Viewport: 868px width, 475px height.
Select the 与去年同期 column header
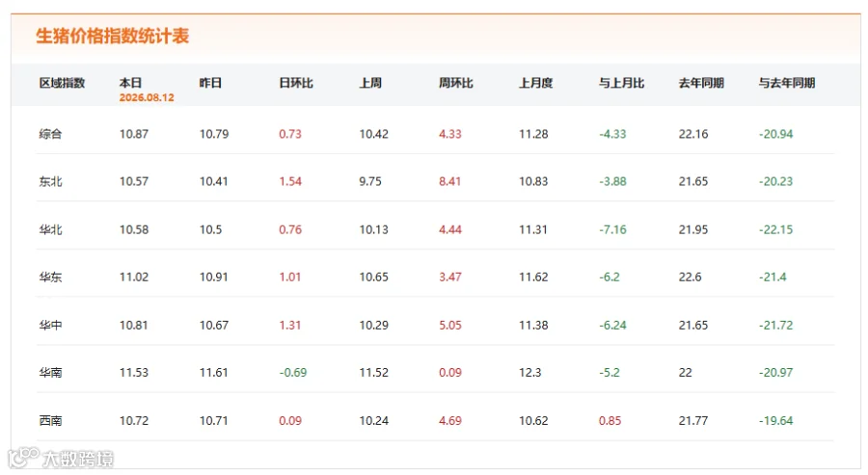tap(787, 83)
